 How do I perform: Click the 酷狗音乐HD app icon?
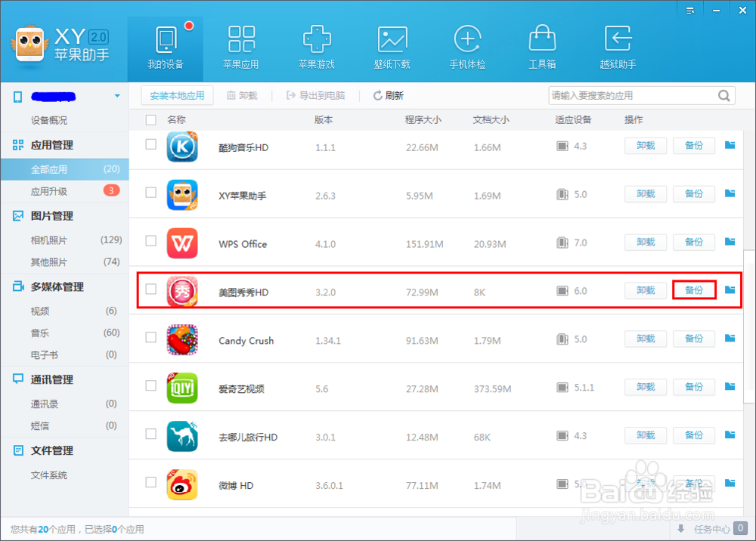pyautogui.click(x=182, y=147)
